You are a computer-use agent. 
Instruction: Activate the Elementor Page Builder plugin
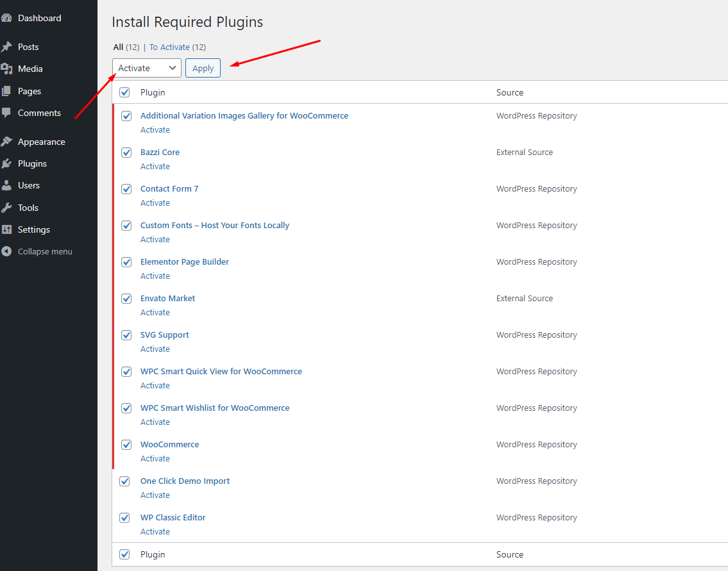(155, 276)
